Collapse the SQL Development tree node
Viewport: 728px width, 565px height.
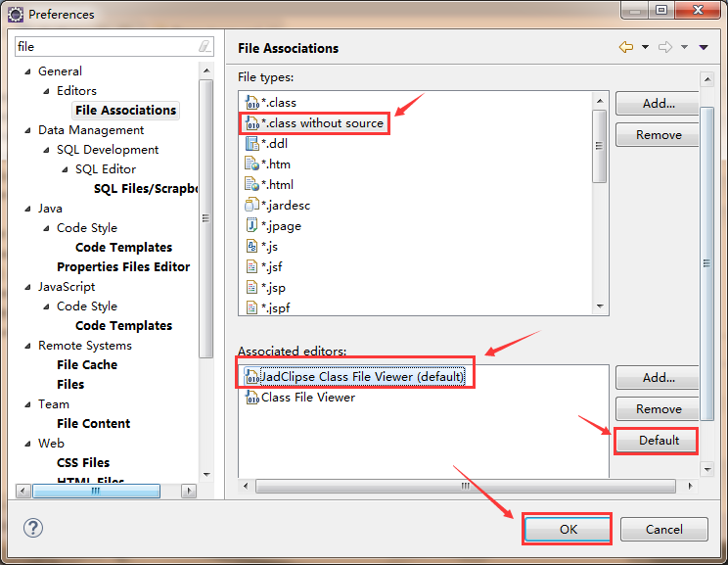pyautogui.click(x=46, y=150)
